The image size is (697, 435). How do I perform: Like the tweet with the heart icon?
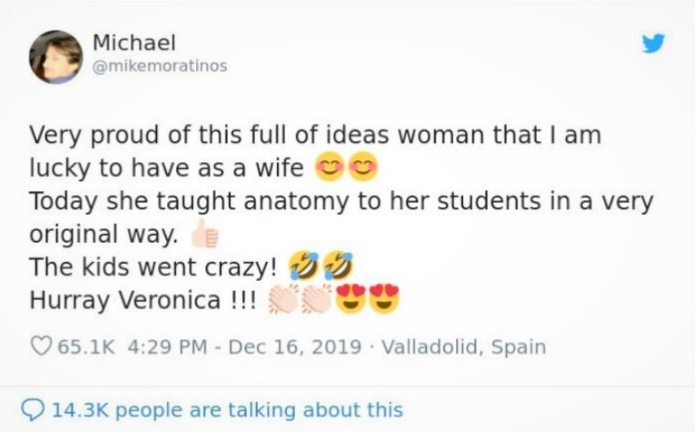point(41,347)
